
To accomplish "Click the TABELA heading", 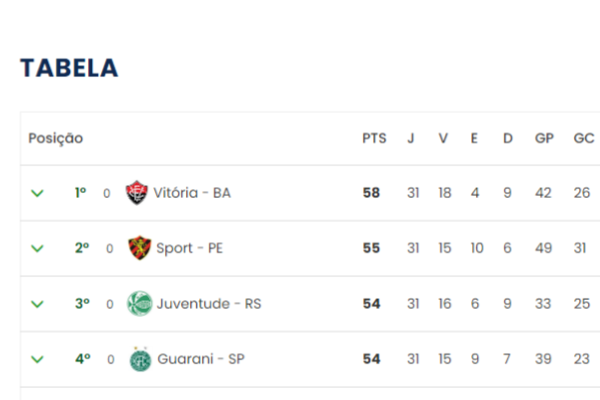I will pos(69,68).
